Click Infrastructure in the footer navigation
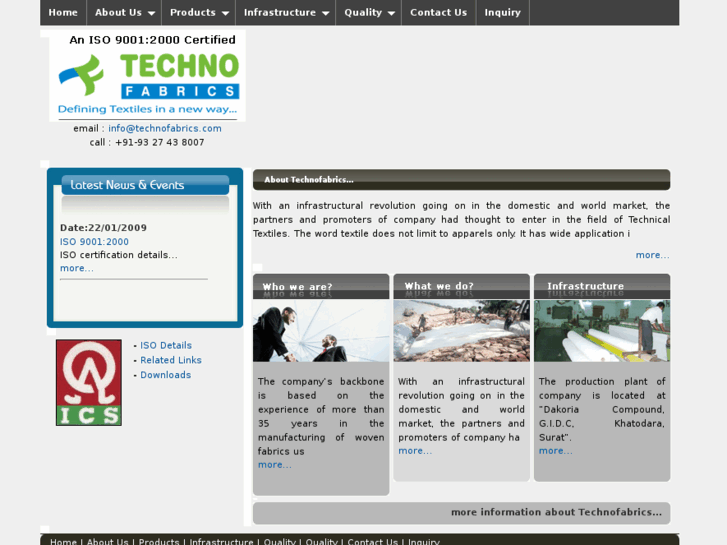Viewport: 727px width, 545px height. (x=221, y=541)
